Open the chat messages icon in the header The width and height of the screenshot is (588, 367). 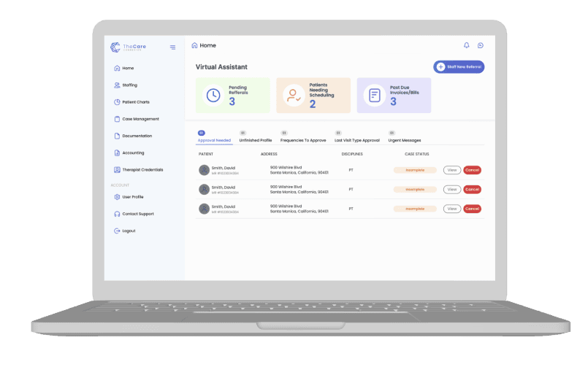point(481,45)
